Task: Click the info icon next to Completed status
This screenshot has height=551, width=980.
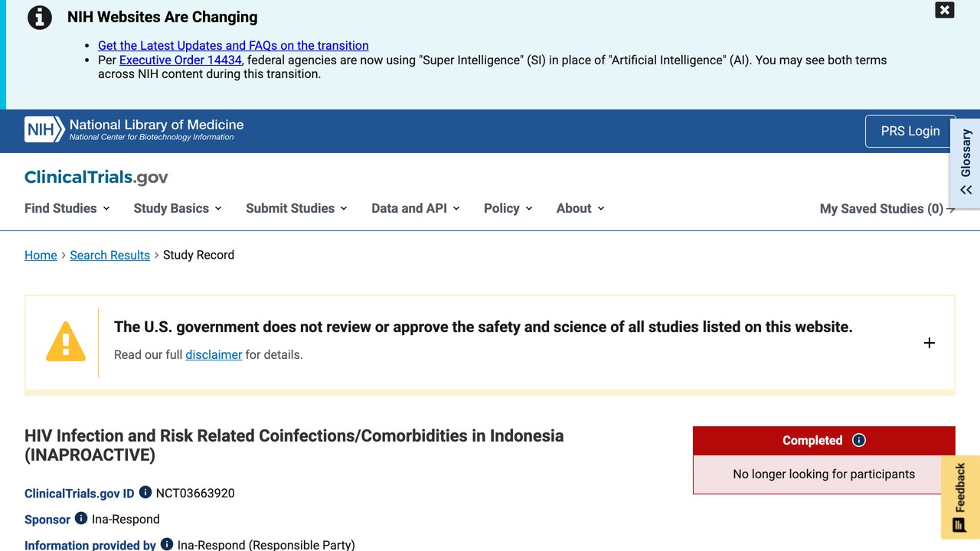Action: point(859,440)
